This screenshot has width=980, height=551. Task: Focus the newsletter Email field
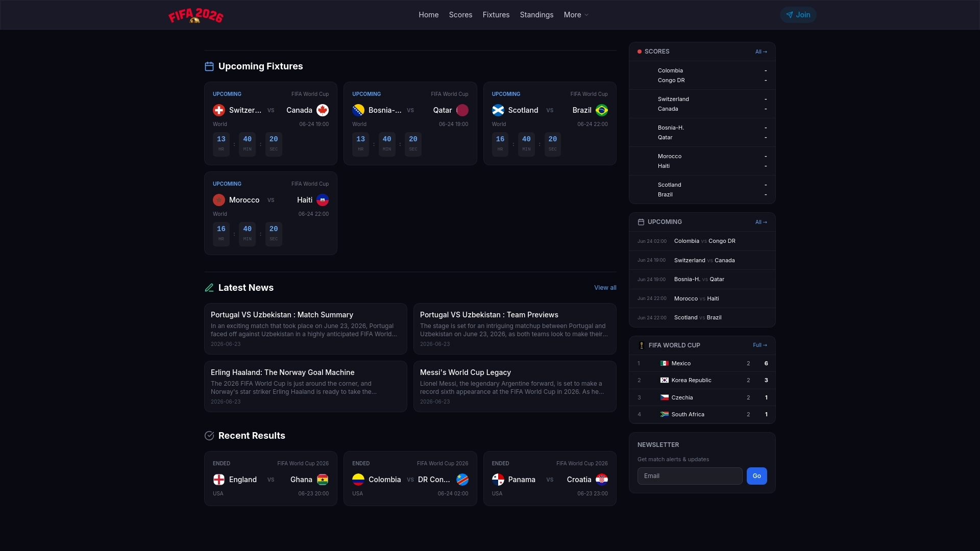(690, 476)
